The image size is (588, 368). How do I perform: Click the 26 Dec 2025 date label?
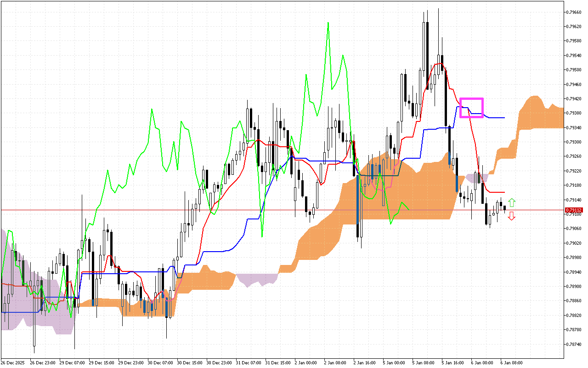[x=14, y=362]
